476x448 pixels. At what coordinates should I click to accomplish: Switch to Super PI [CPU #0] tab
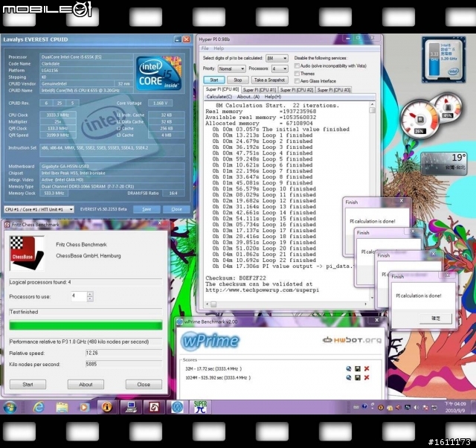tap(222, 89)
